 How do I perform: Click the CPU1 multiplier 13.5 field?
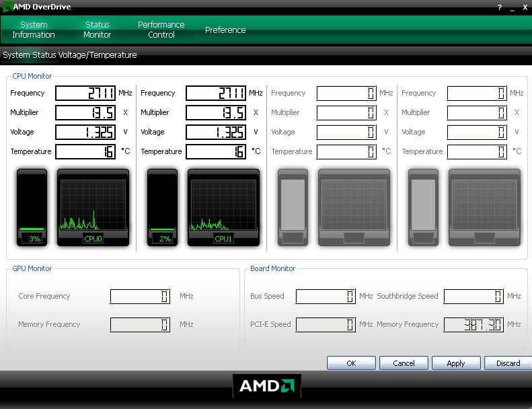point(216,113)
